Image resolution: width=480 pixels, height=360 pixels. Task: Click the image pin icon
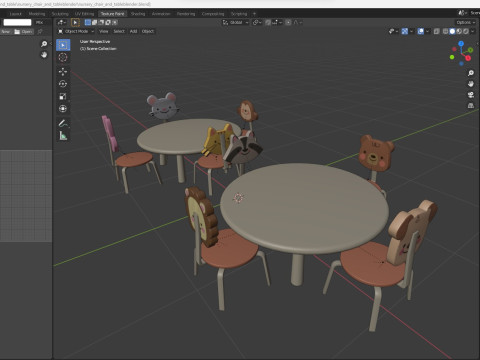(40, 31)
